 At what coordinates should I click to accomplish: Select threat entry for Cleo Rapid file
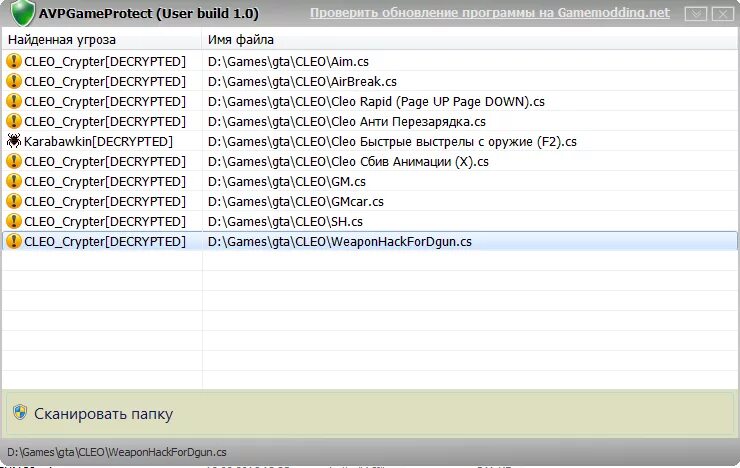pyautogui.click(x=105, y=101)
